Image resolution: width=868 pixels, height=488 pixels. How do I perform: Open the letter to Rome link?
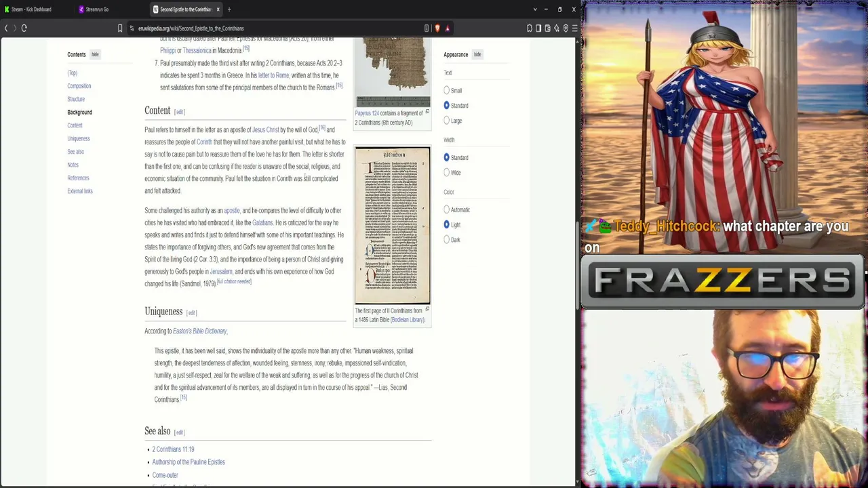pos(274,75)
